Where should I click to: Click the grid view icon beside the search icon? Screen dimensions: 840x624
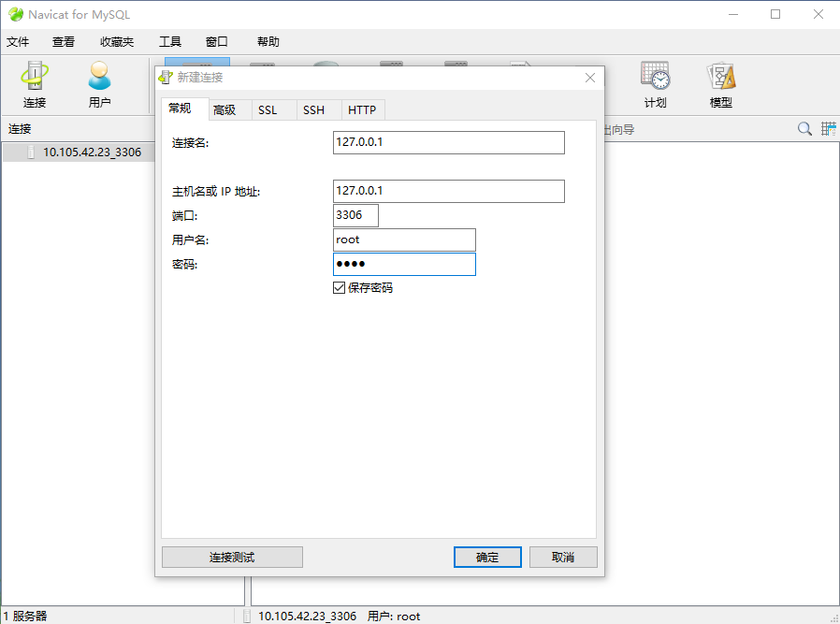[827, 128]
